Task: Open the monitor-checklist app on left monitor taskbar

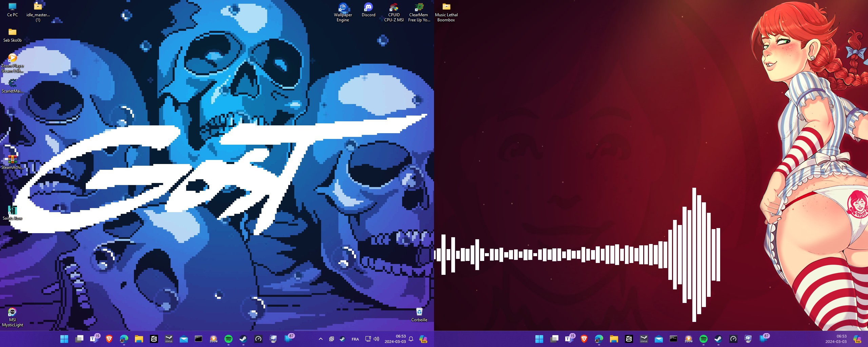Action: [273, 339]
